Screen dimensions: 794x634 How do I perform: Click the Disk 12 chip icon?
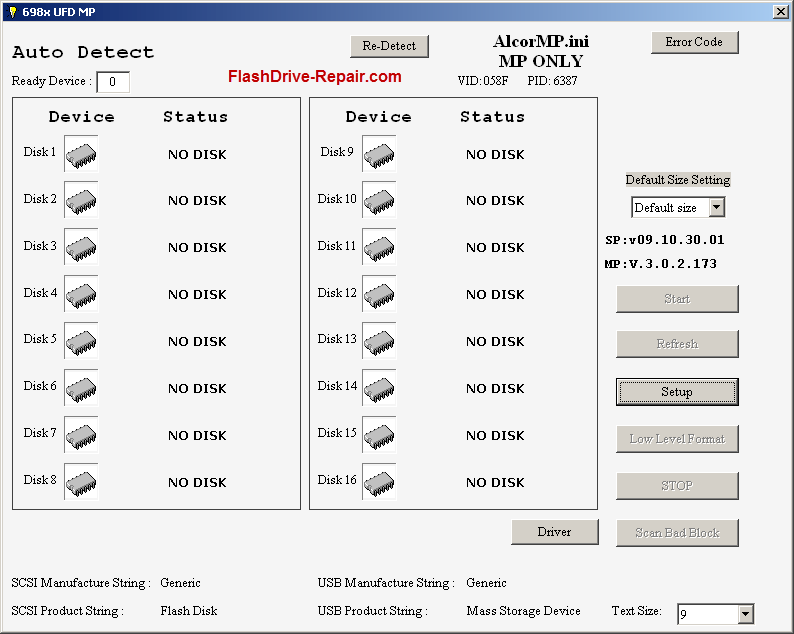379,294
